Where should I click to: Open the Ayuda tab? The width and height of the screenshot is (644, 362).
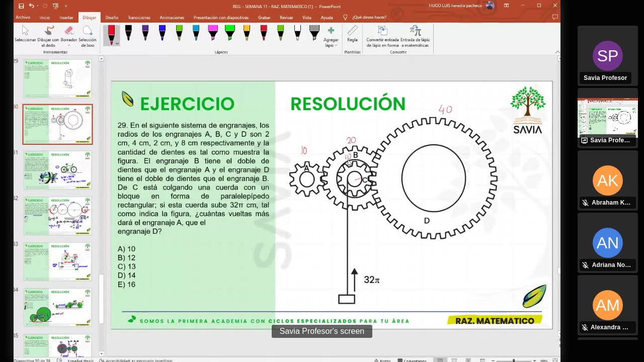point(327,18)
